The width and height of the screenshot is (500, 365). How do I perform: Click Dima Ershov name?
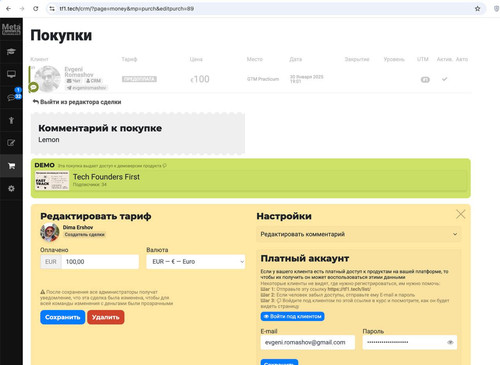click(x=78, y=227)
